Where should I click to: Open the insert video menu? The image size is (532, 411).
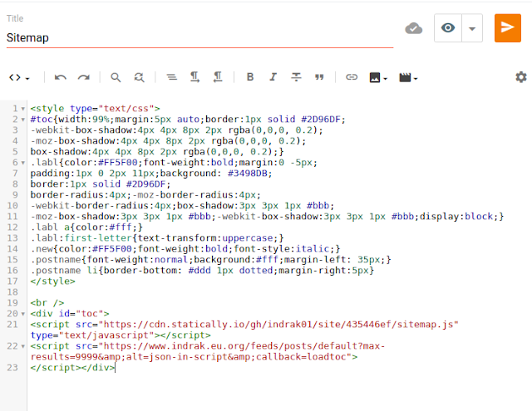pos(408,77)
